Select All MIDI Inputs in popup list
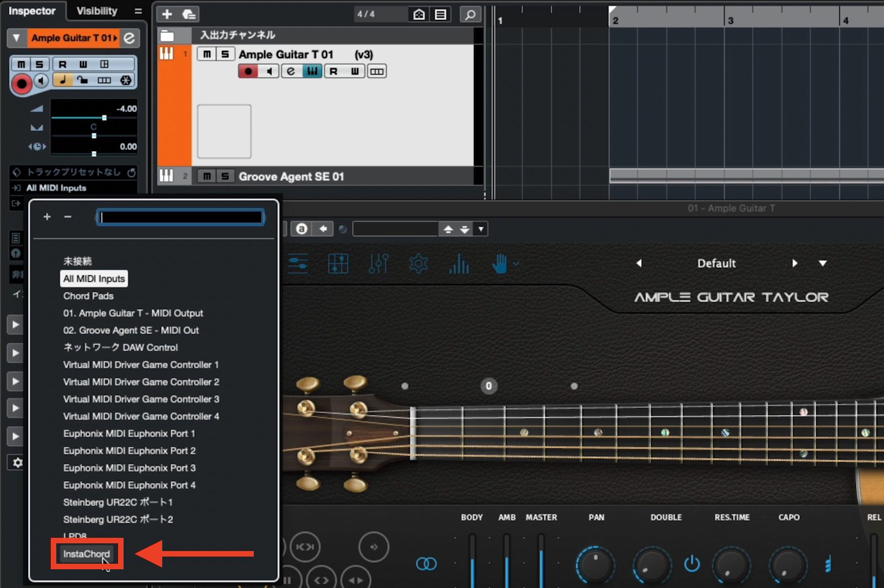The image size is (884, 588). [x=94, y=279]
